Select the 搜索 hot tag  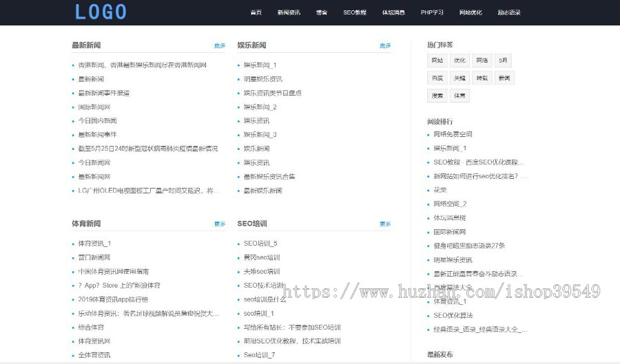(437, 96)
